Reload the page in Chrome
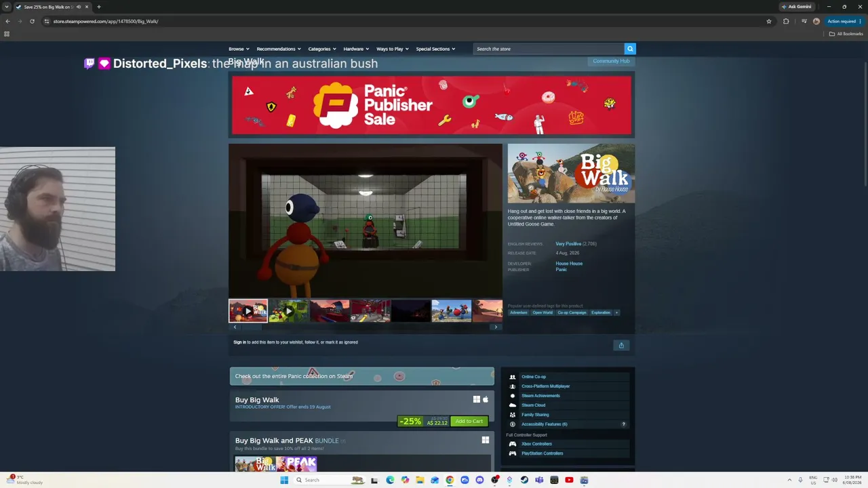Viewport: 868px width, 488px height. pos(32,21)
